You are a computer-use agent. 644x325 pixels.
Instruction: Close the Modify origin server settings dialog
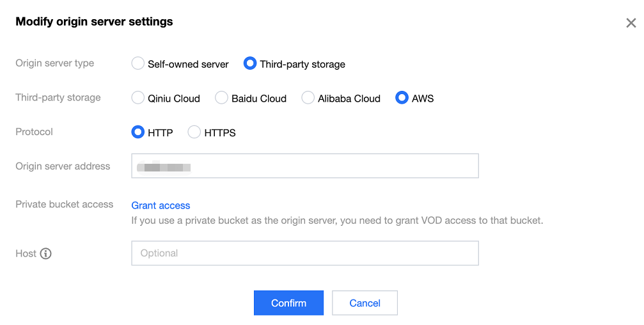(631, 23)
